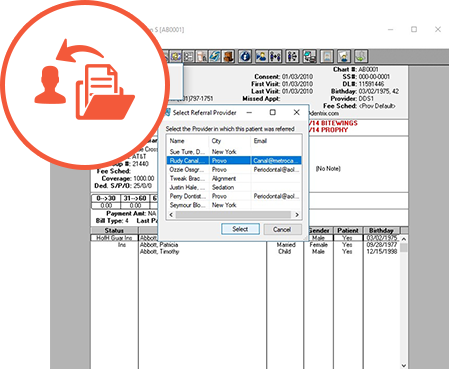Click right arrow of provider list scrollbar
The height and width of the screenshot is (369, 449).
coord(297,215)
